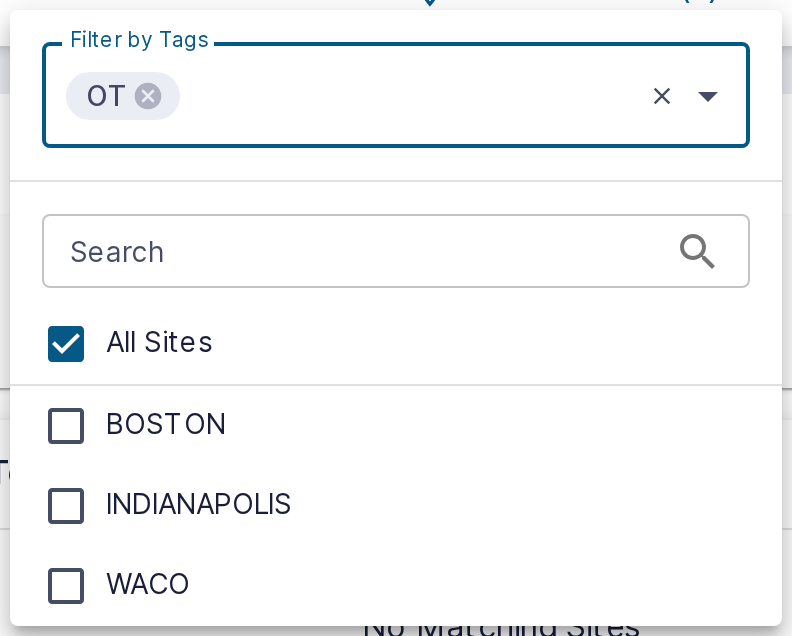
Task: Click the All Sites label text
Action: 159,342
